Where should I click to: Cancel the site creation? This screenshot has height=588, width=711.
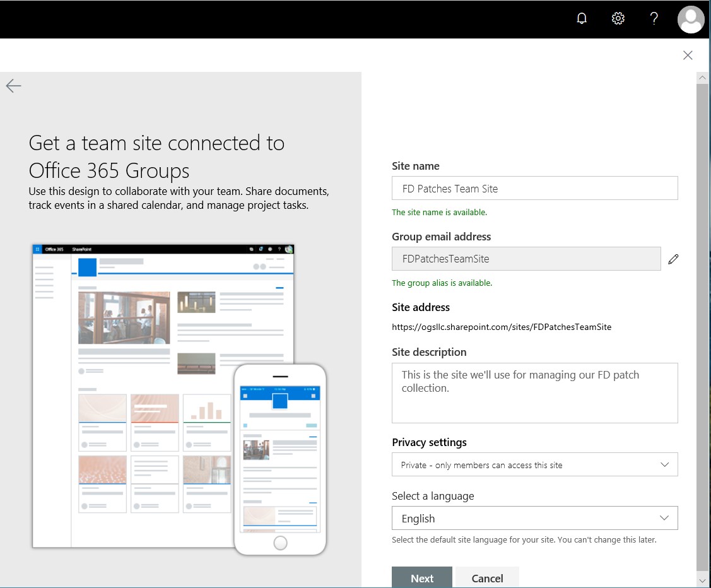click(486, 578)
